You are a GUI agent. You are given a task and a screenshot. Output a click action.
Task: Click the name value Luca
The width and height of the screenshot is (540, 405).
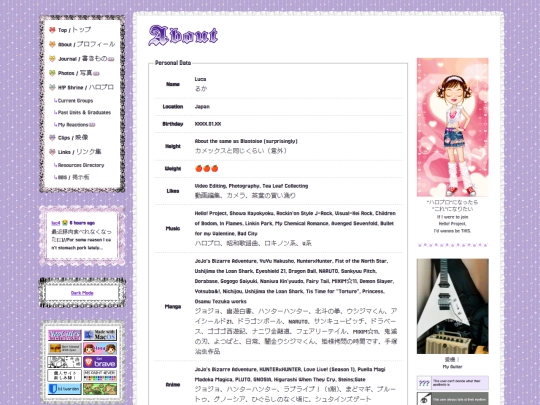coord(200,79)
